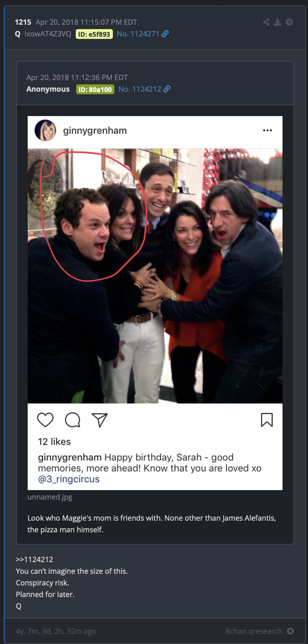Image resolution: width=308 pixels, height=644 pixels.
Task: Click the chain-link icon beside No. 1124212
Action: point(167,89)
